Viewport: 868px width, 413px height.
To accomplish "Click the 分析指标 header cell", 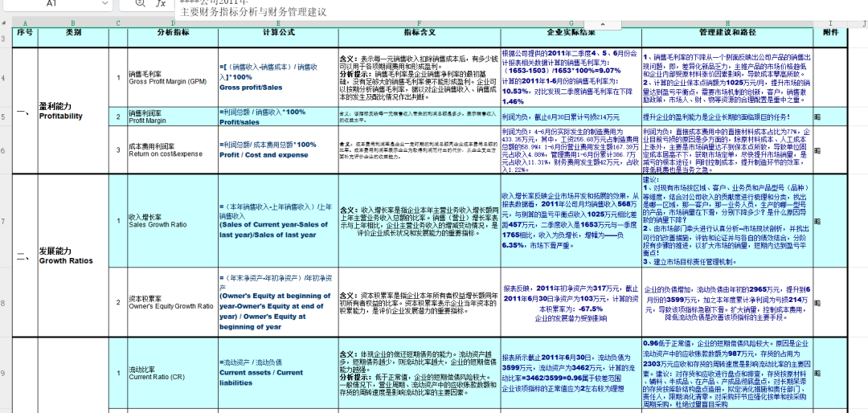I will [x=174, y=38].
